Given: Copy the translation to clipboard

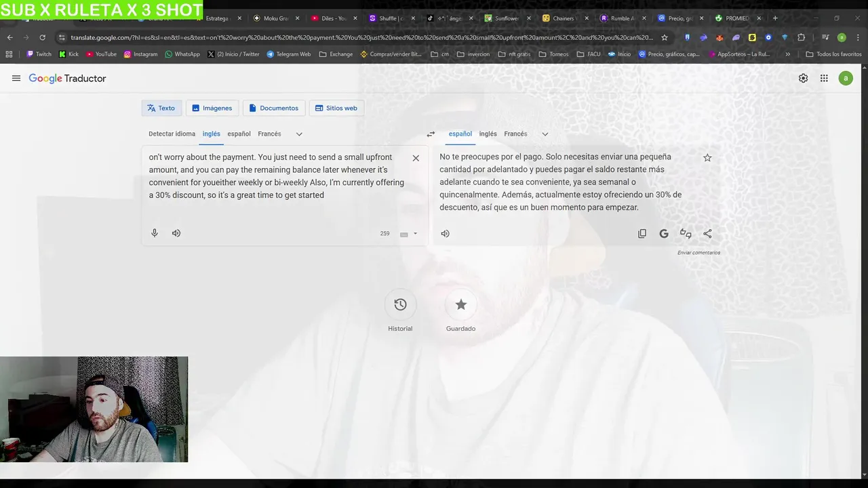Looking at the screenshot, I should coord(642,234).
